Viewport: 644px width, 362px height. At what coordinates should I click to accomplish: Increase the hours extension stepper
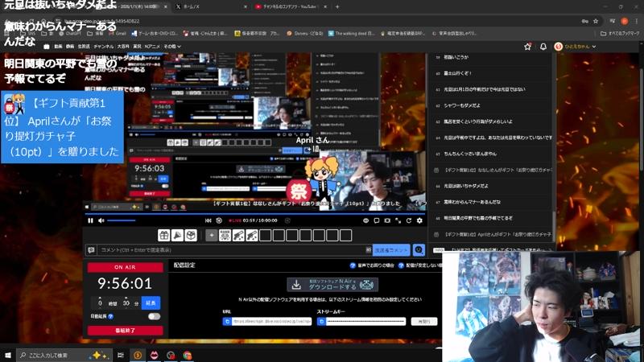click(101, 297)
